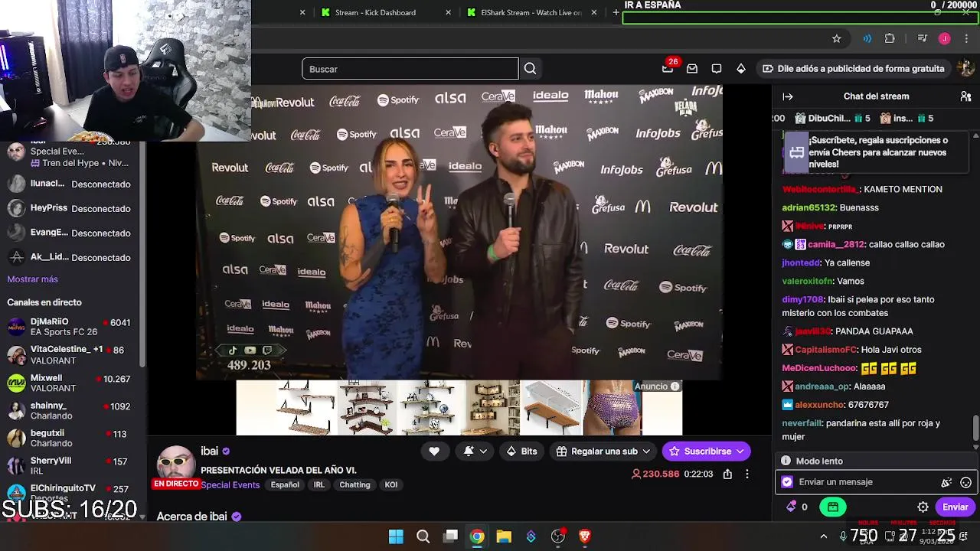
Task: Open user avatar menu on Twitch
Action: (966, 68)
